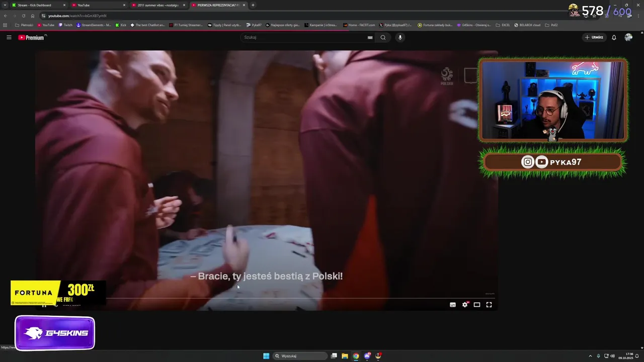
Task: Open the 'G4Skins' bookmark
Action: tap(473, 25)
